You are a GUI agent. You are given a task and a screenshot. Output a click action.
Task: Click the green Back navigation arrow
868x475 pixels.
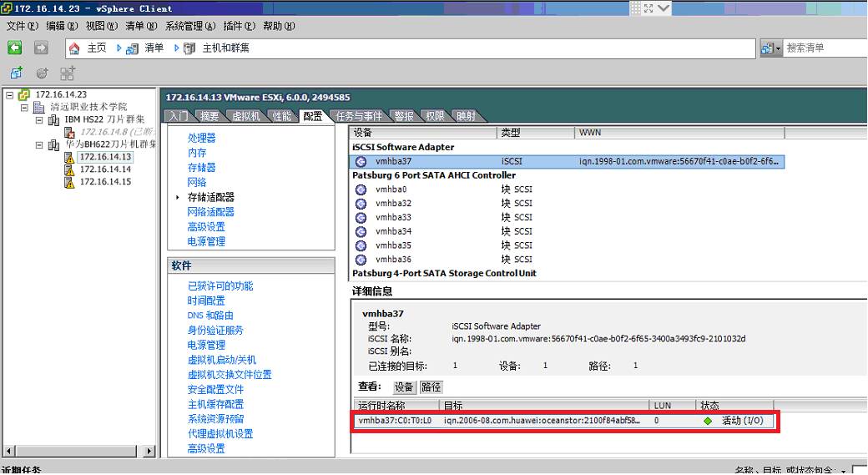coord(15,48)
